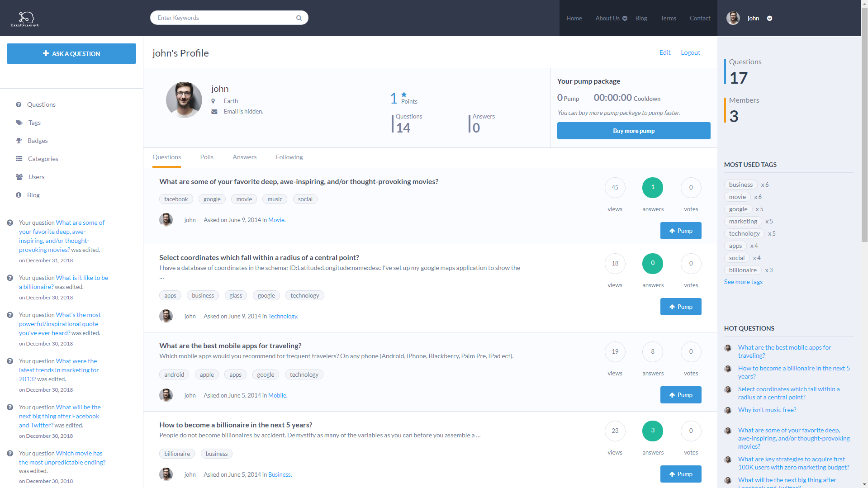
Task: Pump the favorite movies question
Action: click(x=681, y=231)
